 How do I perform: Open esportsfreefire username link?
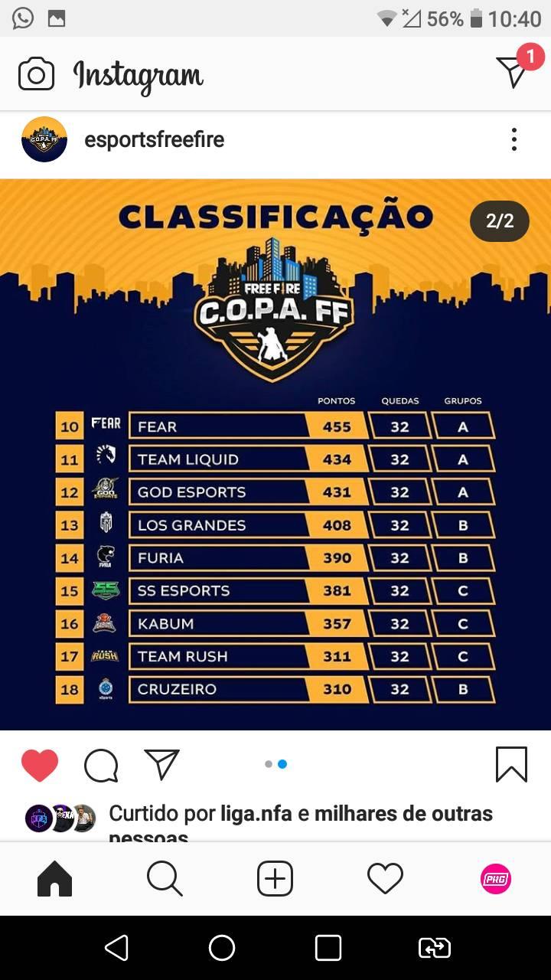pos(155,139)
